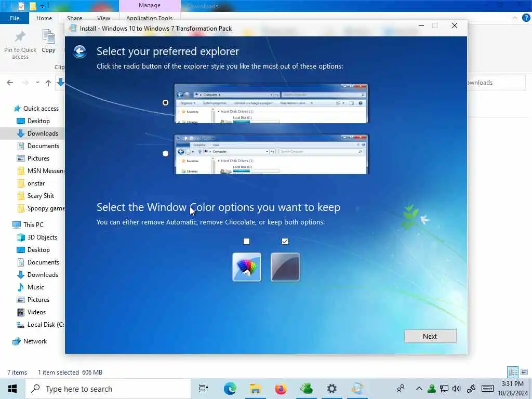Open the People icon in system tray
This screenshot has width=532, height=399.
401,389
